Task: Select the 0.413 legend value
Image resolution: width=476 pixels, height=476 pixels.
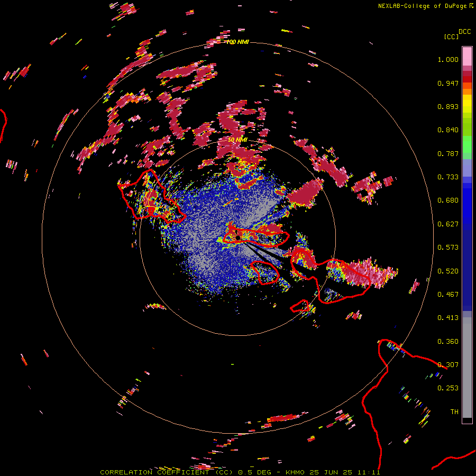Action: tap(448, 318)
